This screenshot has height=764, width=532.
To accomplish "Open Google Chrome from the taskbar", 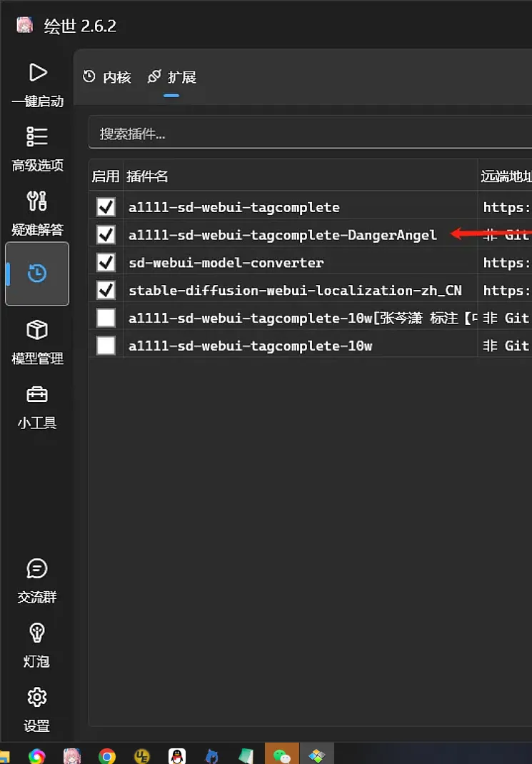I will point(107,756).
